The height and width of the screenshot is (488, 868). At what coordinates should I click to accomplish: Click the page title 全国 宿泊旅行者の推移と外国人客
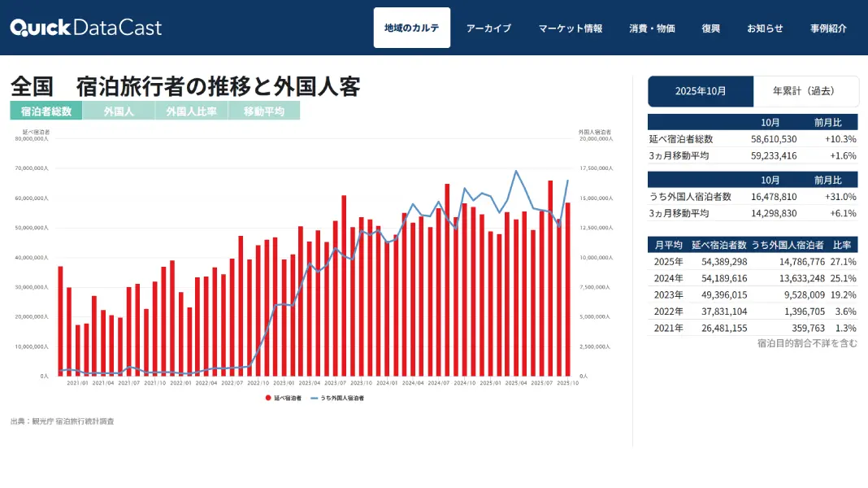pyautogui.click(x=185, y=86)
